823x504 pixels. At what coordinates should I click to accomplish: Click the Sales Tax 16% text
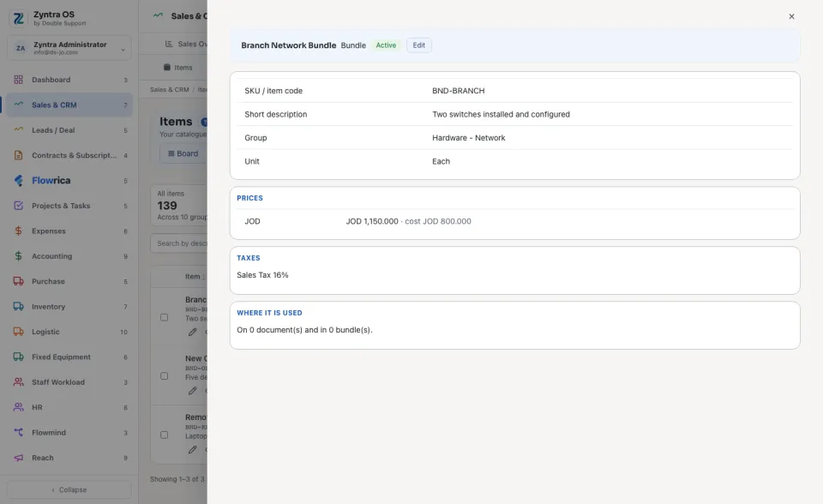pos(262,275)
